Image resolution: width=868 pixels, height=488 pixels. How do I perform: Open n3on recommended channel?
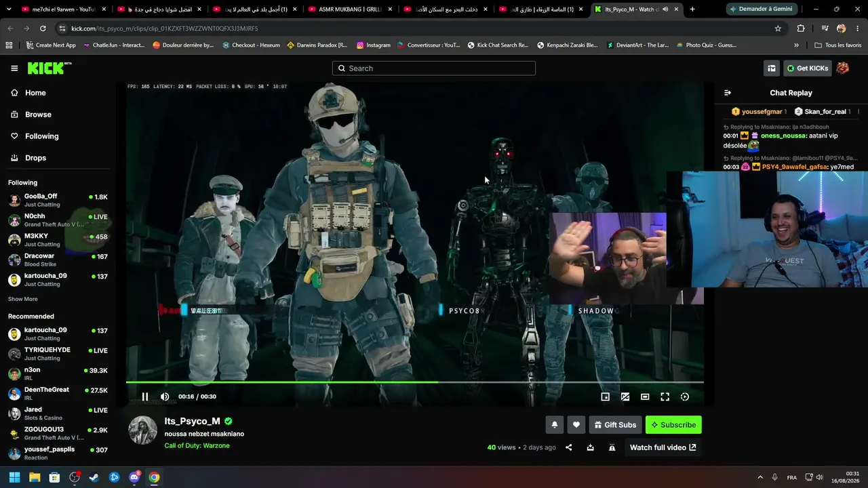(58, 373)
